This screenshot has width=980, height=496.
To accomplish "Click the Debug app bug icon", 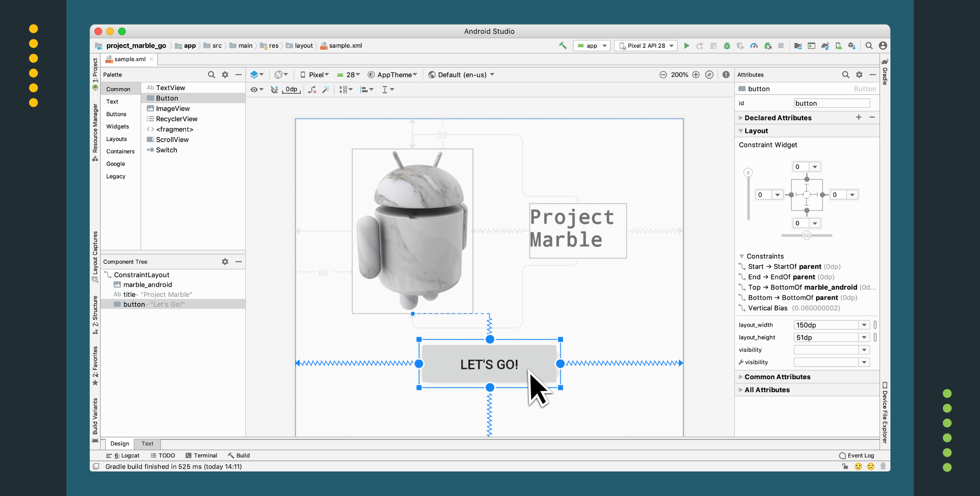I will [727, 46].
